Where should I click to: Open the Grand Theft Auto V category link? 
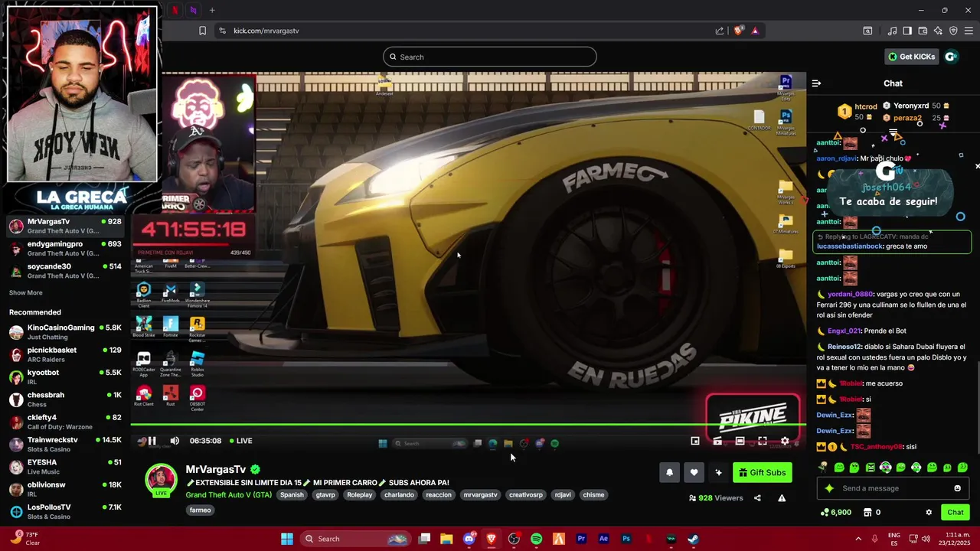point(228,495)
